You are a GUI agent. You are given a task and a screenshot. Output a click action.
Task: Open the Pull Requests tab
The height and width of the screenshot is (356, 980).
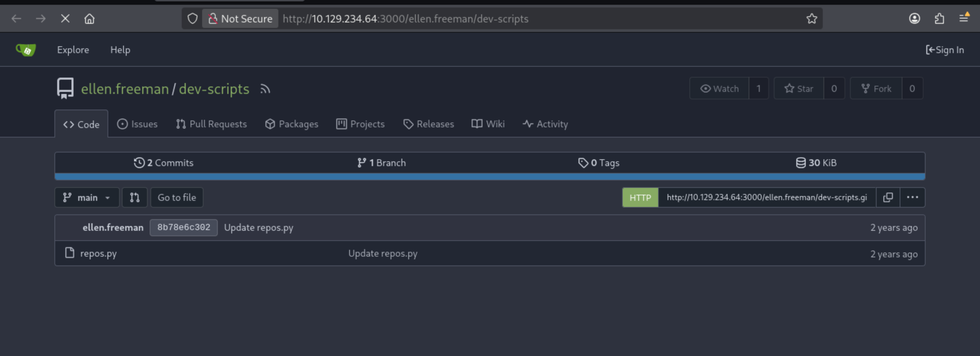[211, 124]
